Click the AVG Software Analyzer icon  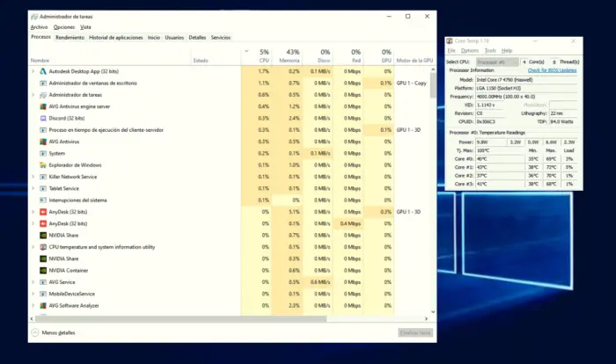(x=43, y=305)
